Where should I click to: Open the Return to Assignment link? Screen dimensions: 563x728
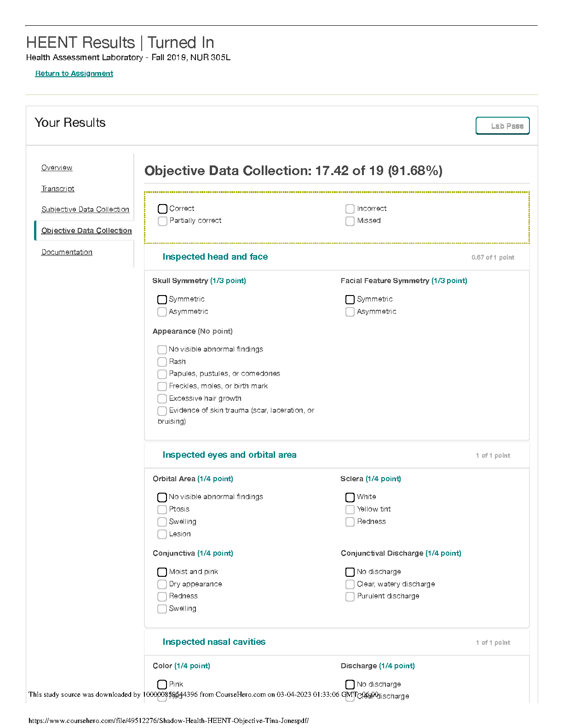(x=74, y=74)
